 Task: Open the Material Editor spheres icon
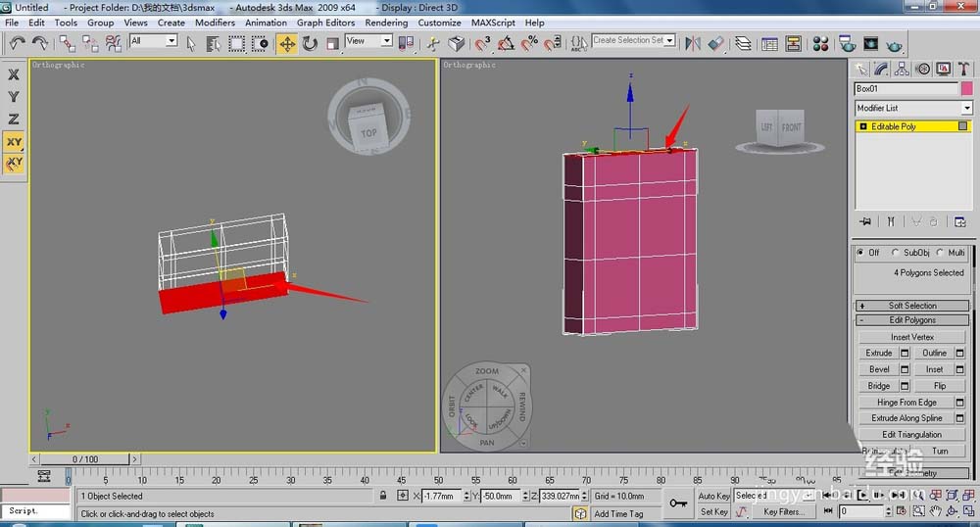(820, 43)
